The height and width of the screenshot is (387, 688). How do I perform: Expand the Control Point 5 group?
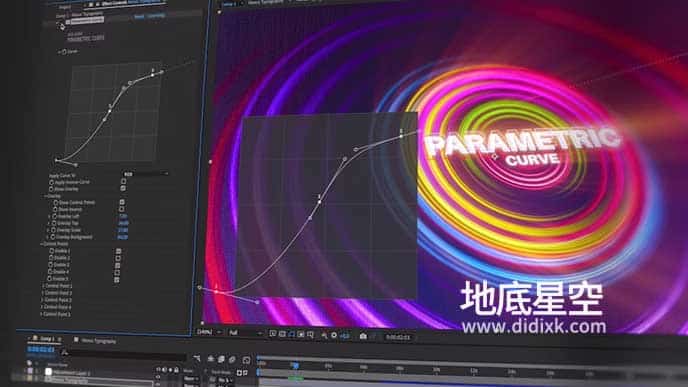41,314
